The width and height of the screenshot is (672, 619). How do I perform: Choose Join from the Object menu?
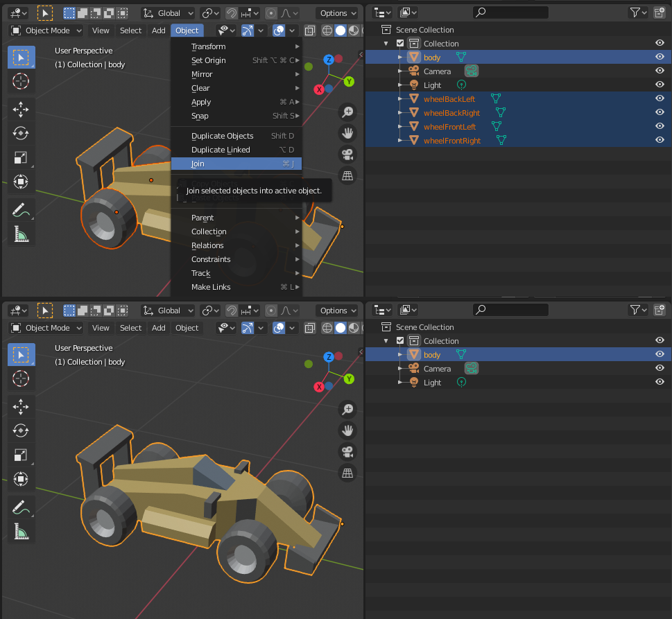click(x=198, y=164)
